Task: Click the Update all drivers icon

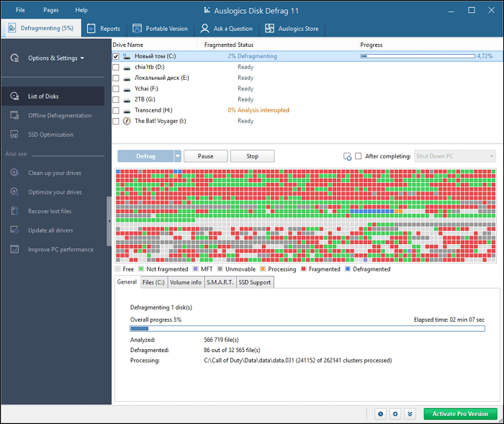Action: (x=14, y=230)
